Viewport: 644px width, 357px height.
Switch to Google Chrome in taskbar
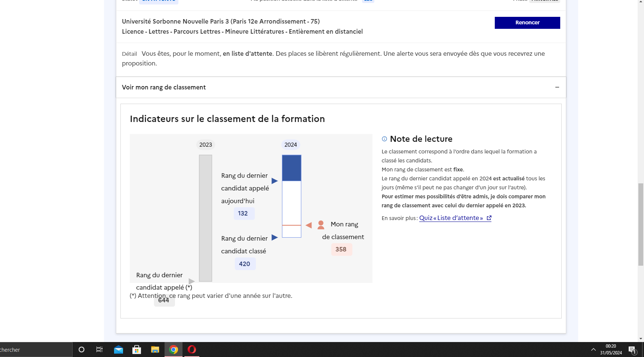174,350
